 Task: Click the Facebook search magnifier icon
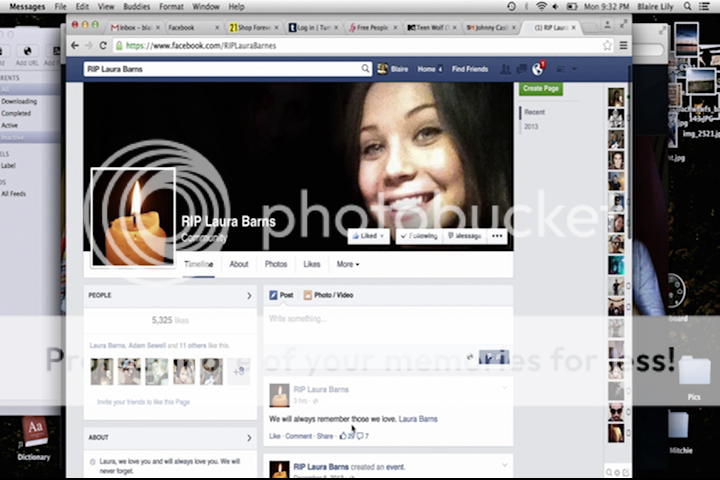pos(366,69)
